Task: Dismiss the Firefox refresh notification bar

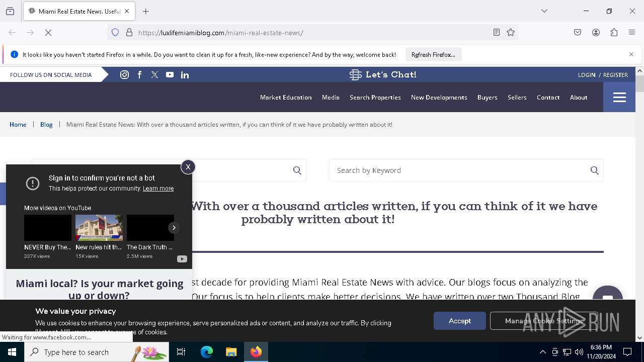Action: [631, 54]
